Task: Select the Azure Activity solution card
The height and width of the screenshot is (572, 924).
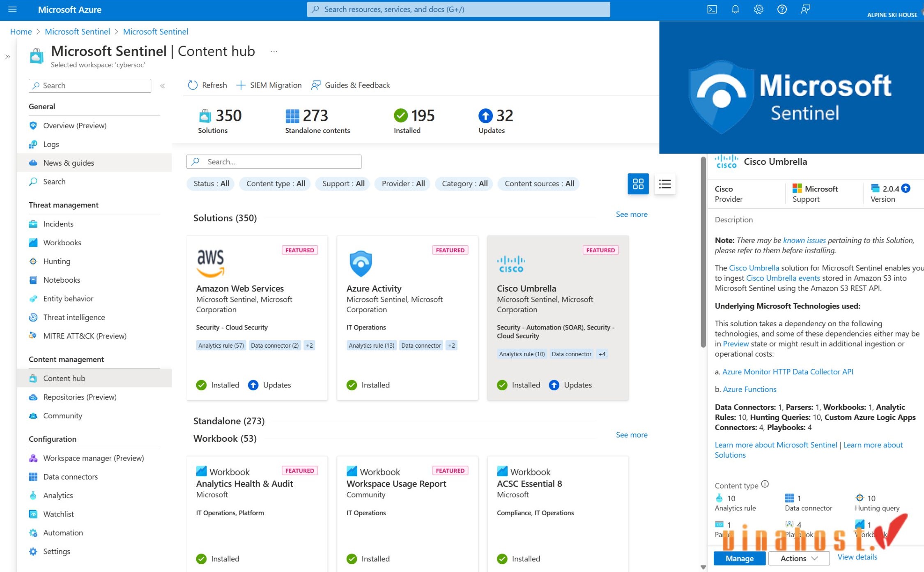Action: pyautogui.click(x=407, y=318)
